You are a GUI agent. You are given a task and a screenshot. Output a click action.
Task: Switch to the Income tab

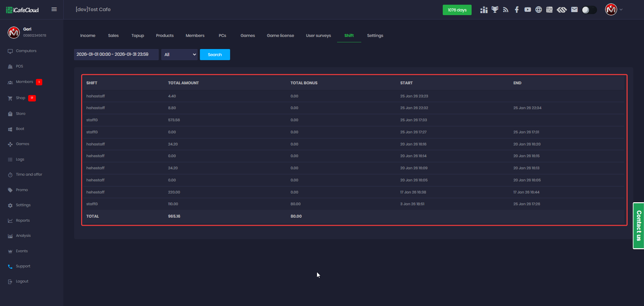click(88, 36)
